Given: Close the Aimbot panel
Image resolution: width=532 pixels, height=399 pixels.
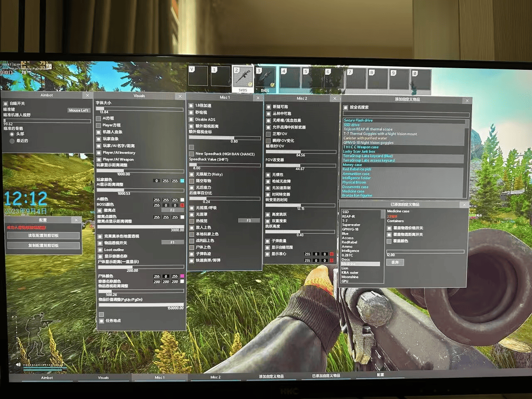Looking at the screenshot, I should point(87,95).
